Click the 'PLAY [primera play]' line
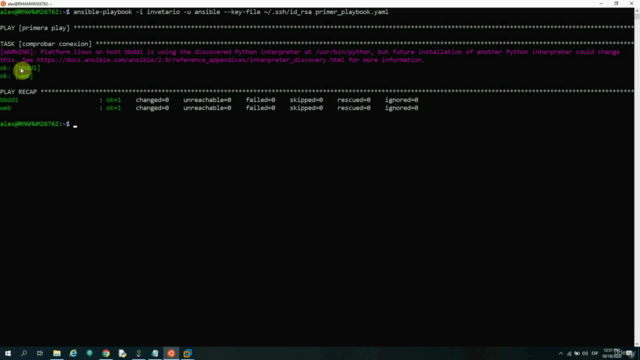 (x=35, y=28)
